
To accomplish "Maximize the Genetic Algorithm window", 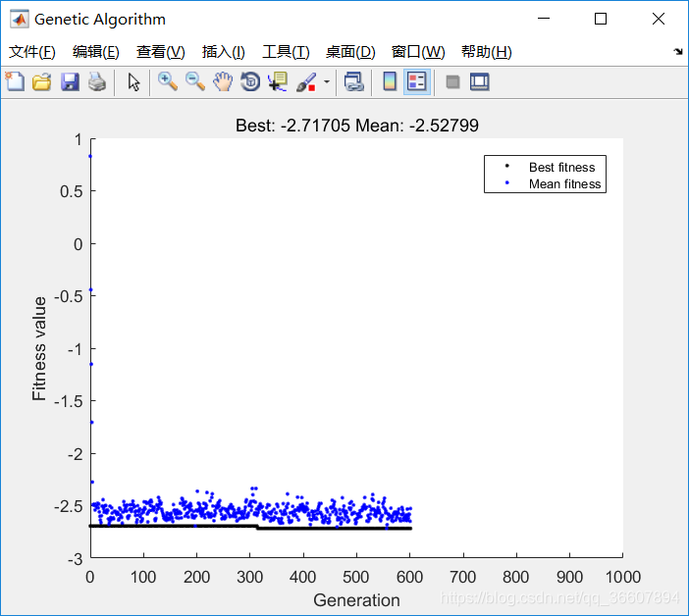I will coord(601,19).
